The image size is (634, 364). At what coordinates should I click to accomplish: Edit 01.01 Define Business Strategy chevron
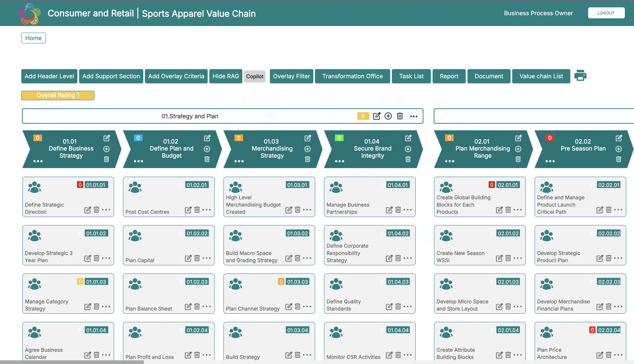click(x=107, y=138)
